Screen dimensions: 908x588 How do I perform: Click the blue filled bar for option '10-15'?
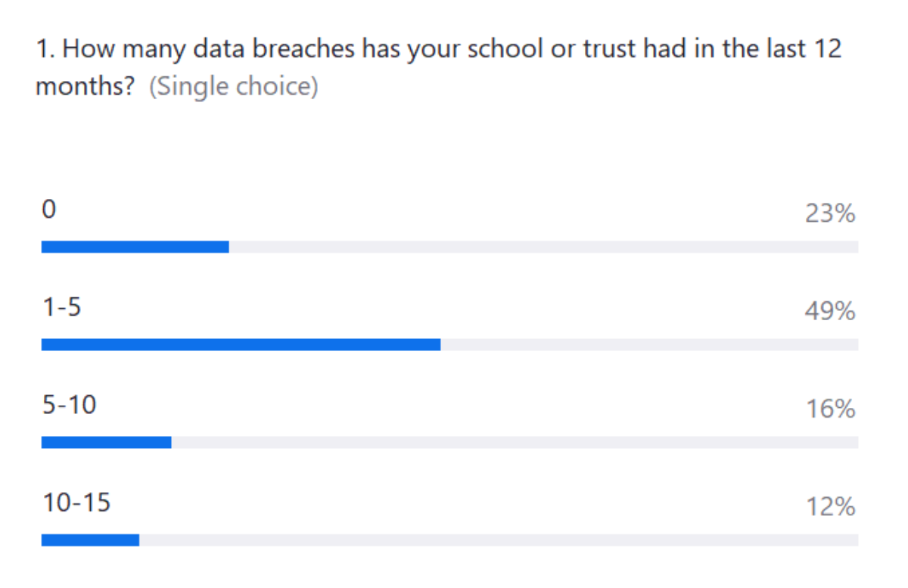(90, 540)
